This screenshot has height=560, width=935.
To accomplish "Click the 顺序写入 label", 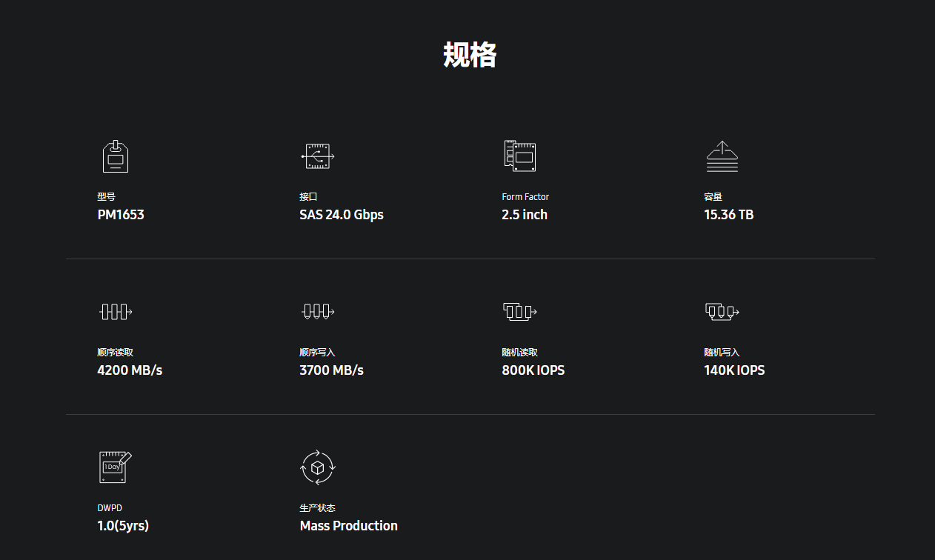I will [317, 353].
